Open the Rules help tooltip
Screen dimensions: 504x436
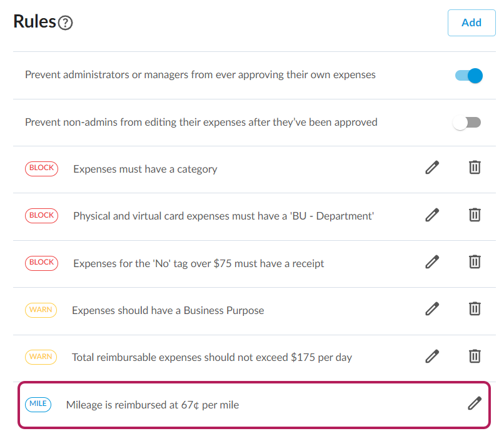tap(65, 22)
